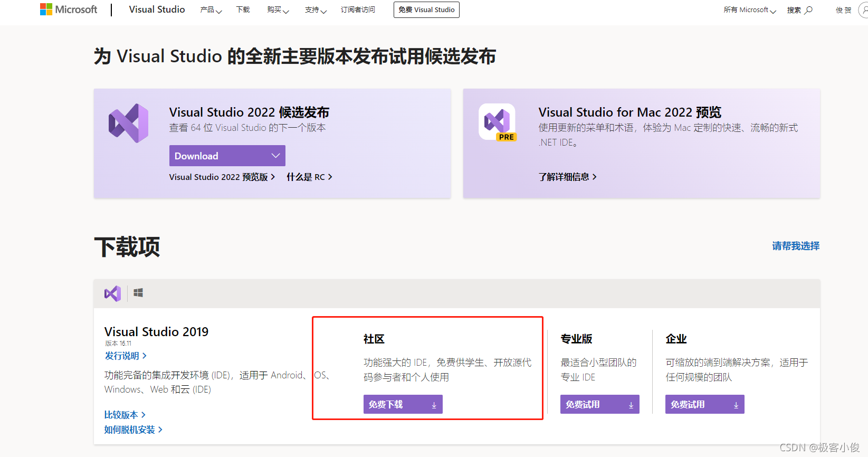Click download arrow on 专业版 免费试用 button
Viewport: 868px width, 457px height.
pyautogui.click(x=631, y=405)
